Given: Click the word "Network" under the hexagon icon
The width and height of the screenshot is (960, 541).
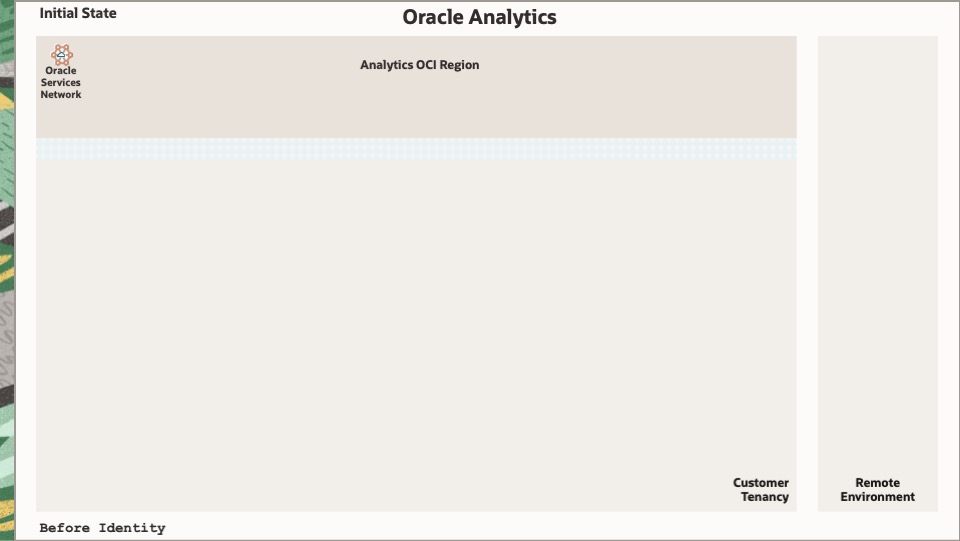Looking at the screenshot, I should tap(61, 95).
